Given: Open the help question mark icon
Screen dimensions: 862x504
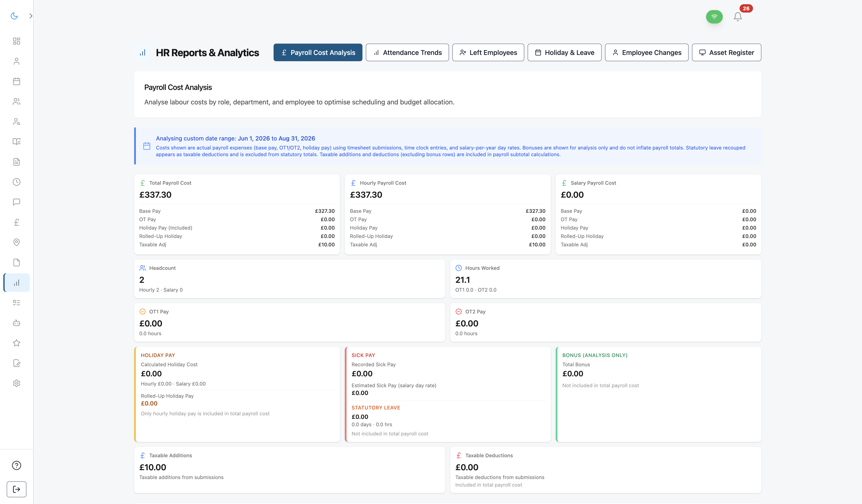Looking at the screenshot, I should point(16,465).
